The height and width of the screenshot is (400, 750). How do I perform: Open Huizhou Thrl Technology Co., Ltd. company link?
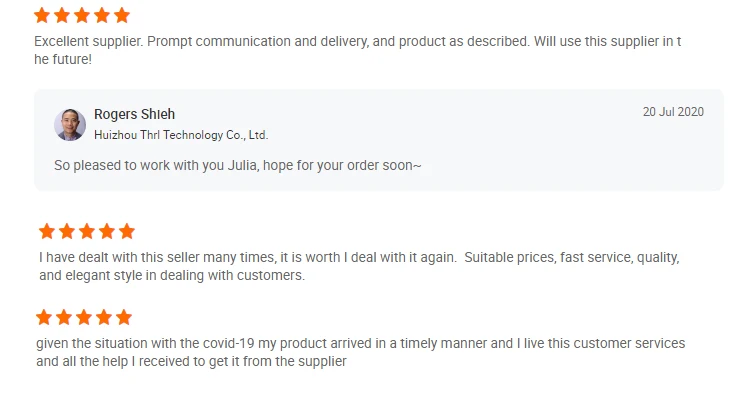tap(181, 135)
